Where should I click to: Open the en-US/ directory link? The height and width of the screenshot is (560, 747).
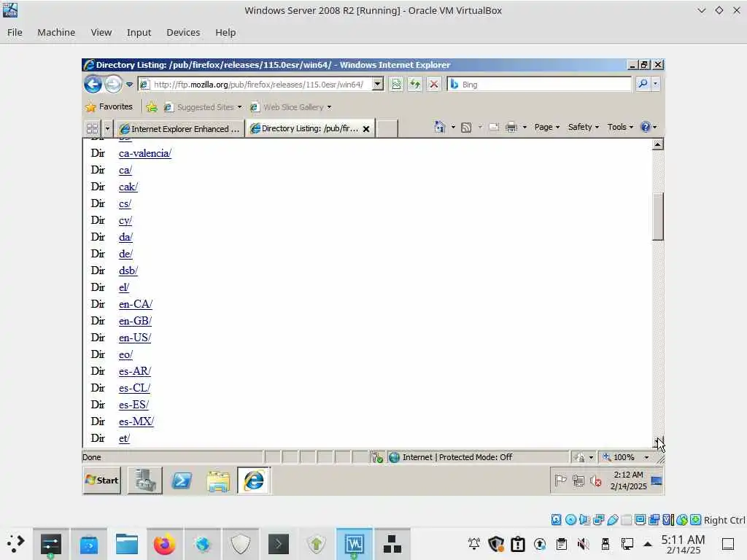tap(135, 338)
